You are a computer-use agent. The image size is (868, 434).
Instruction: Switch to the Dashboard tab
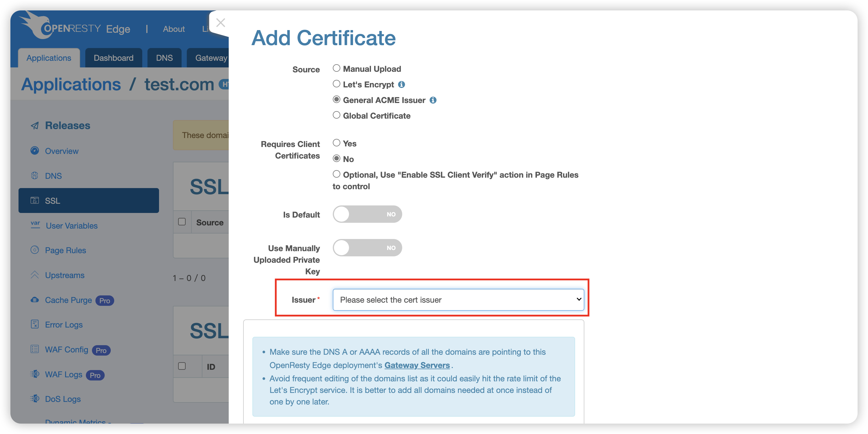[x=113, y=57]
